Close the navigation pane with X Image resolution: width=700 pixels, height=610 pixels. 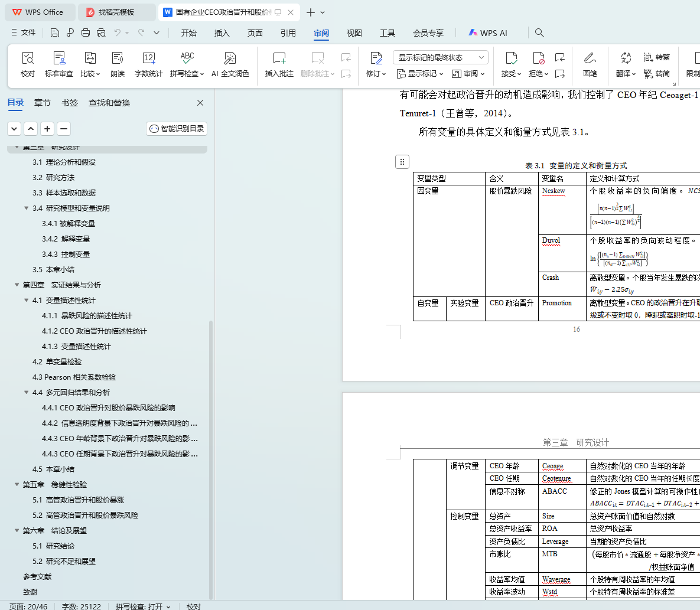pyautogui.click(x=200, y=103)
